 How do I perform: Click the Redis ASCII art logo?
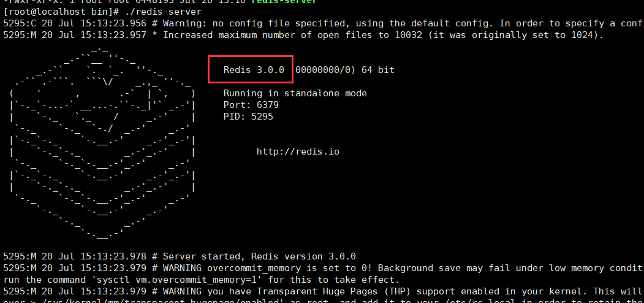[103, 144]
